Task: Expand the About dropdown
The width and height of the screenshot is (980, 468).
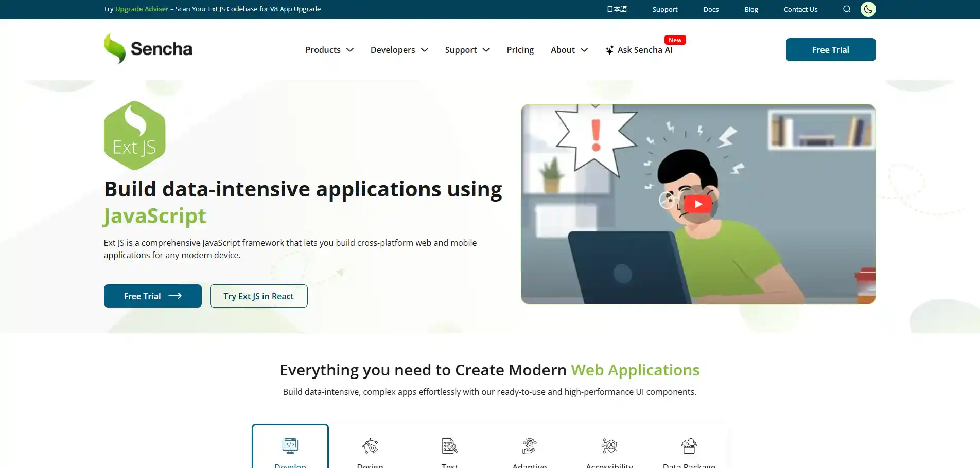Action: (569, 50)
